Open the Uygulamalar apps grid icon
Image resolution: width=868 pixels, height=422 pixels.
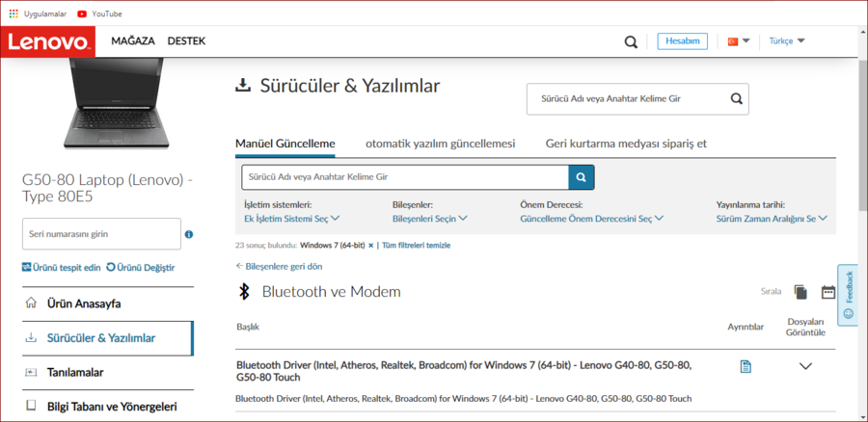14,13
